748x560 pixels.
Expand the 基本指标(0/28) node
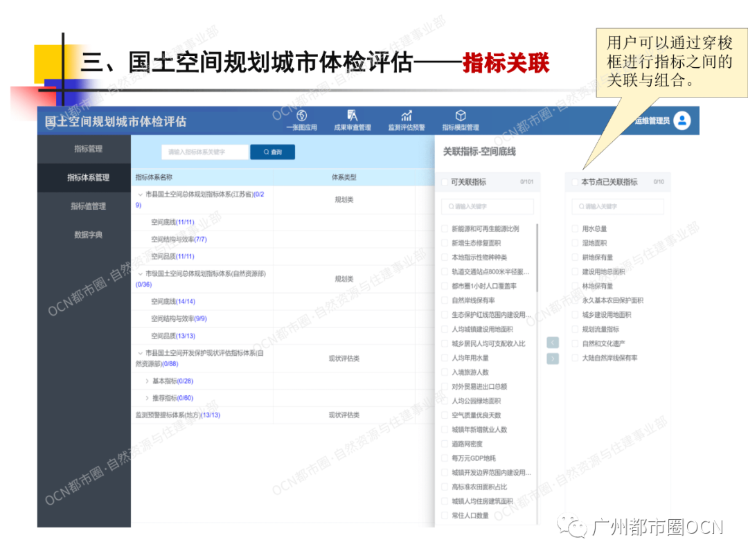click(x=147, y=381)
